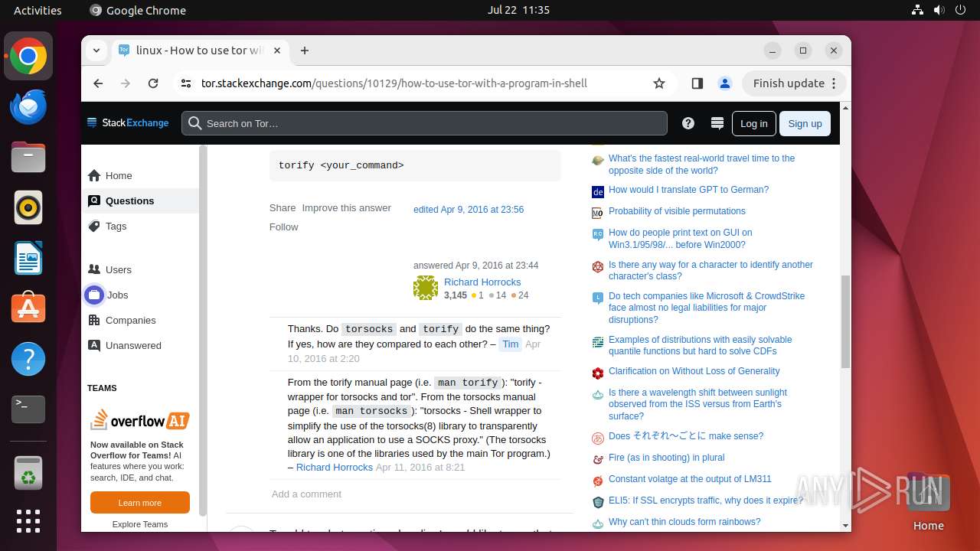Open Richard Horrocks profile name under answered date
Screen dimensions: 980x551
pyautogui.click(x=482, y=282)
